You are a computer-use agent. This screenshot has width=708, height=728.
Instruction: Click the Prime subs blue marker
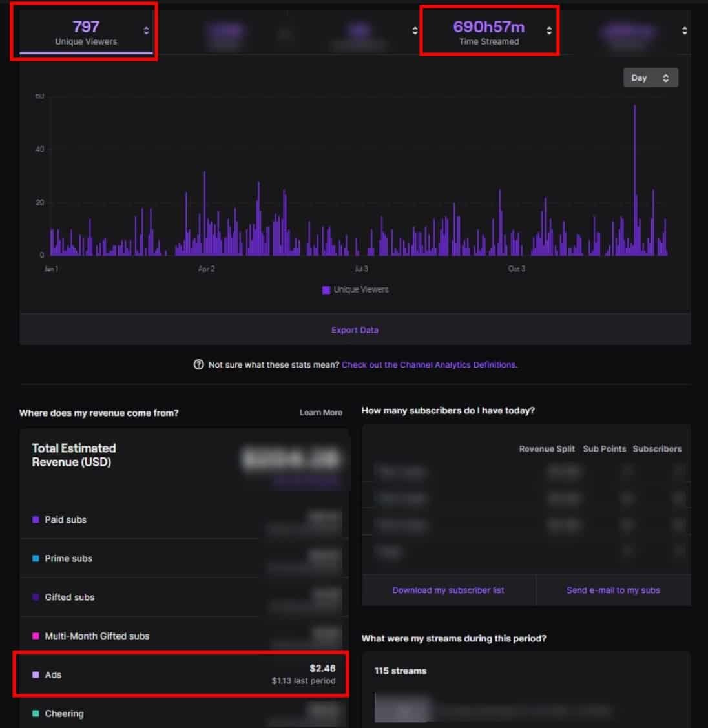point(36,558)
